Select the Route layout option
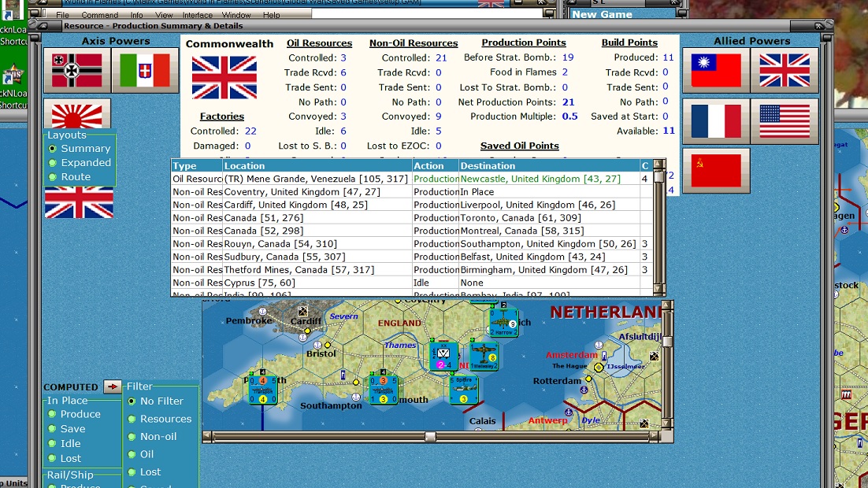 (54, 177)
